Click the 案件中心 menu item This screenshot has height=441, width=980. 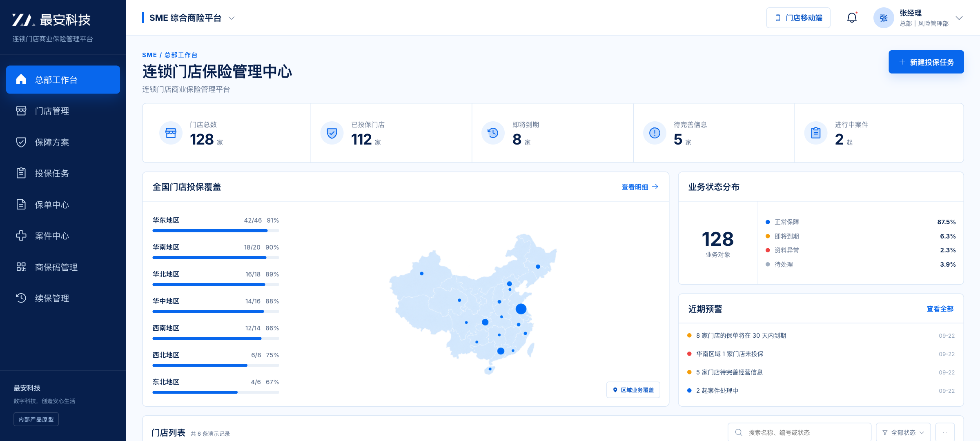(x=63, y=236)
